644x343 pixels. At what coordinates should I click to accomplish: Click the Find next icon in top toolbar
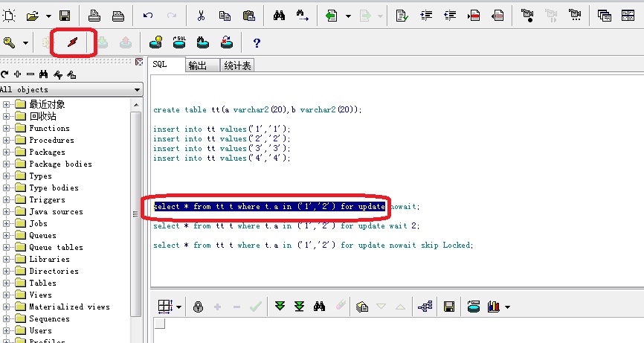tap(303, 16)
